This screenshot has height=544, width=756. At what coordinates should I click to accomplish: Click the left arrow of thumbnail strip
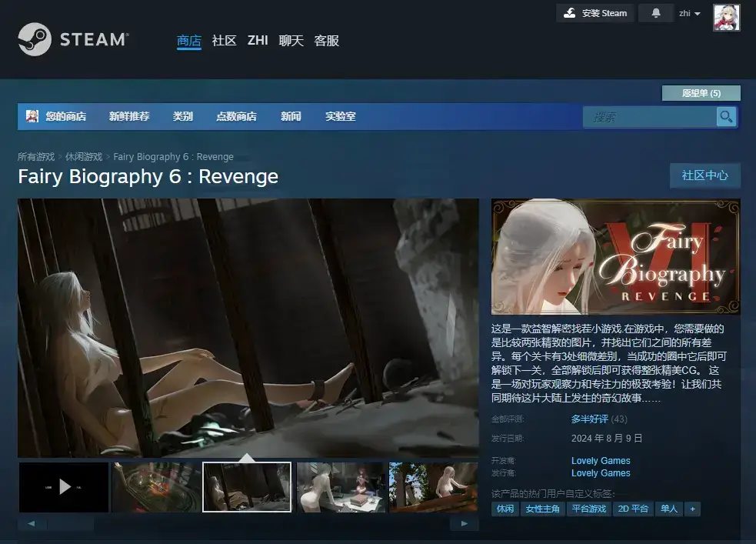pos(32,523)
